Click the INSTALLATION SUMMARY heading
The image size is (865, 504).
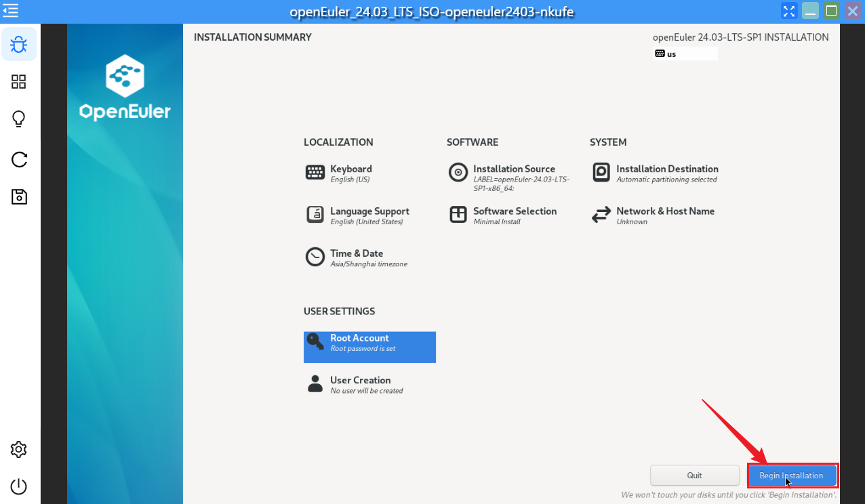pos(253,37)
